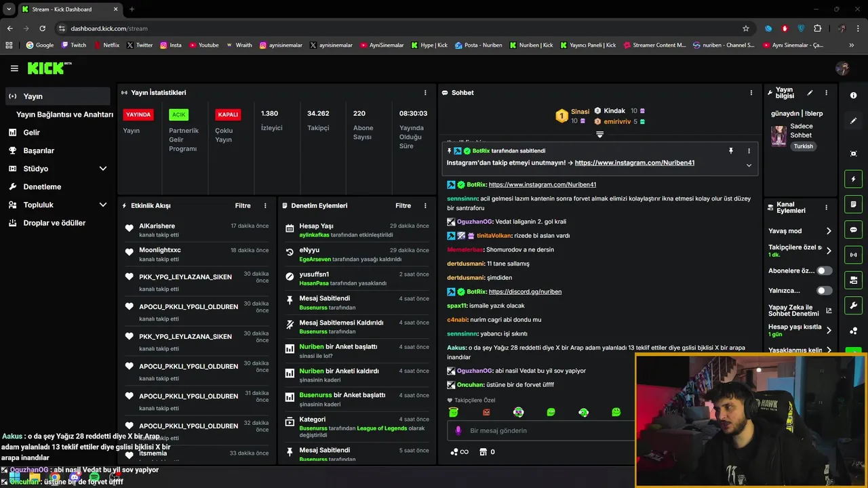Click the pencil button in right icon strip

(x=853, y=121)
